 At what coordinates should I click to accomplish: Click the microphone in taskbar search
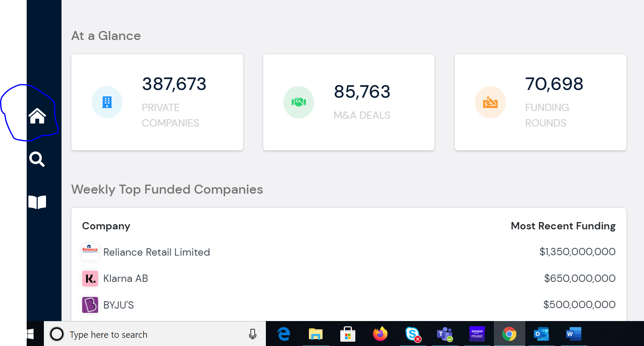point(253,334)
